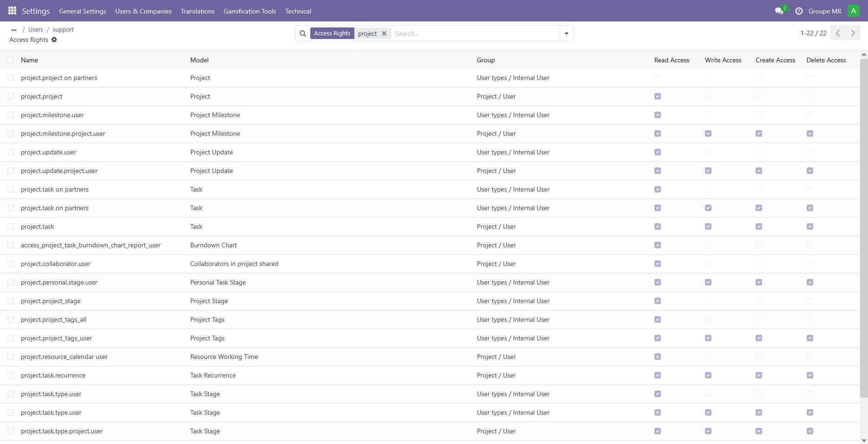
Task: Select the project.task.recurrence row checkbox
Action: coord(11,375)
